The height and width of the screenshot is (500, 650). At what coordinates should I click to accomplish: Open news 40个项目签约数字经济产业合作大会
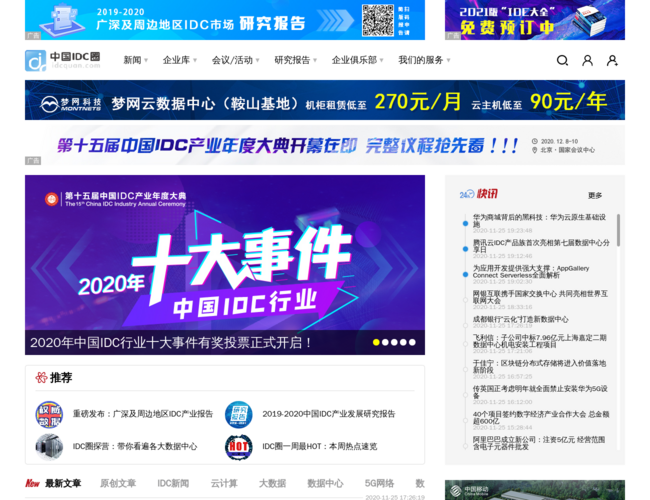click(x=541, y=417)
